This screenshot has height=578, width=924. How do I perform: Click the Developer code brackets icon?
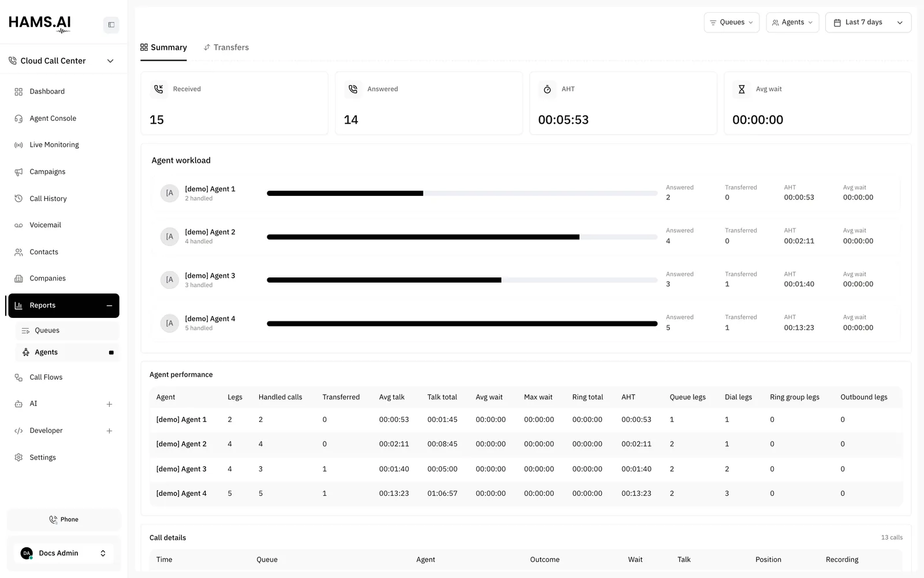coord(18,431)
